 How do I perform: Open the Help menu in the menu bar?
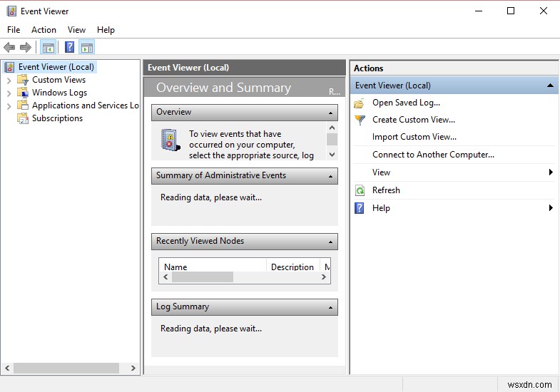pos(106,30)
